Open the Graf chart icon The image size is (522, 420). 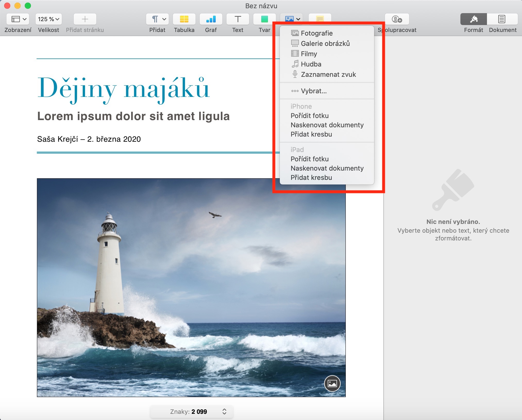click(x=211, y=19)
